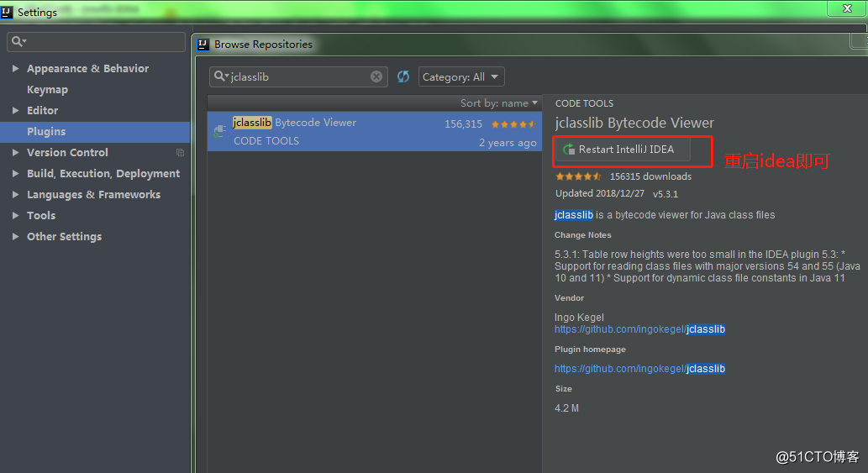Click '2 years ago' in plugin row
The width and height of the screenshot is (868, 473).
click(x=508, y=143)
